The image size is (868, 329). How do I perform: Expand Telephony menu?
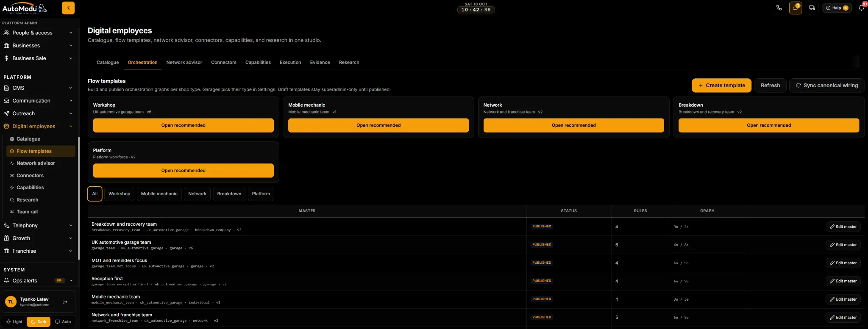pyautogui.click(x=38, y=226)
